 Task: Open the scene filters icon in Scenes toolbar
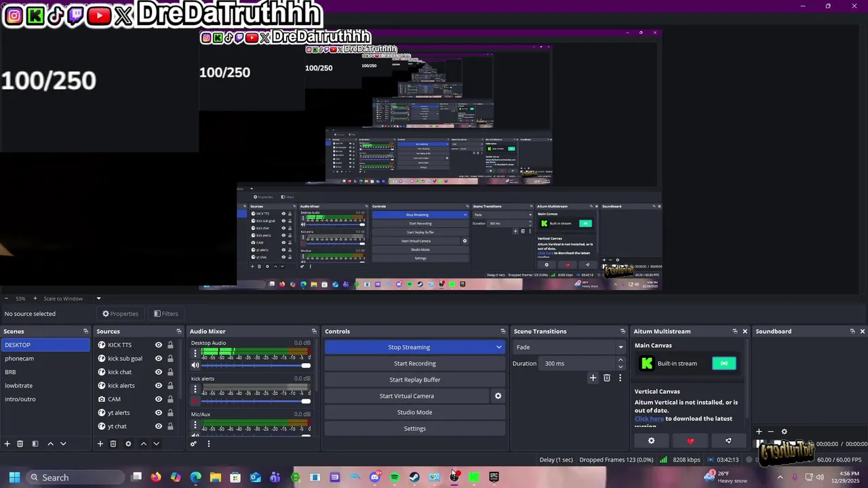click(x=35, y=444)
